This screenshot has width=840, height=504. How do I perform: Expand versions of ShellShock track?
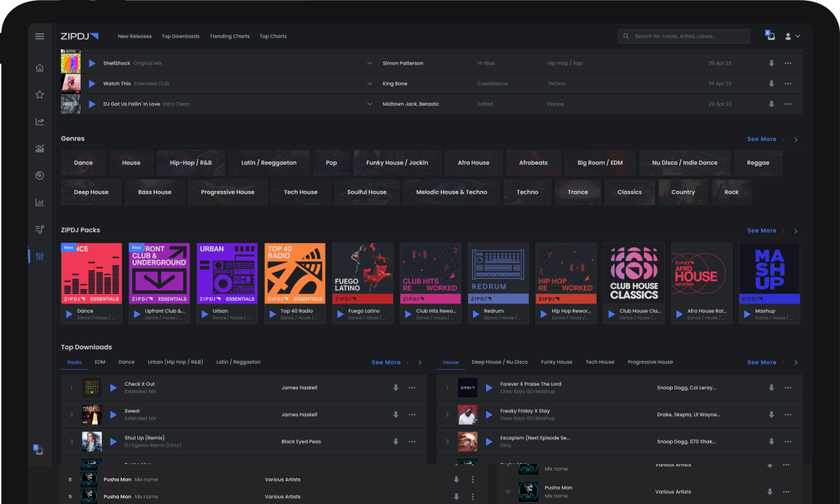[370, 63]
